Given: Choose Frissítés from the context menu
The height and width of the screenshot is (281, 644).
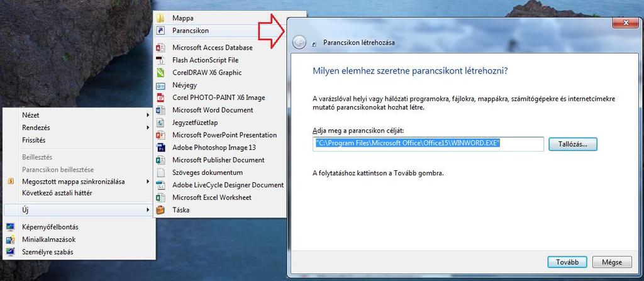Looking at the screenshot, I should tap(79, 140).
